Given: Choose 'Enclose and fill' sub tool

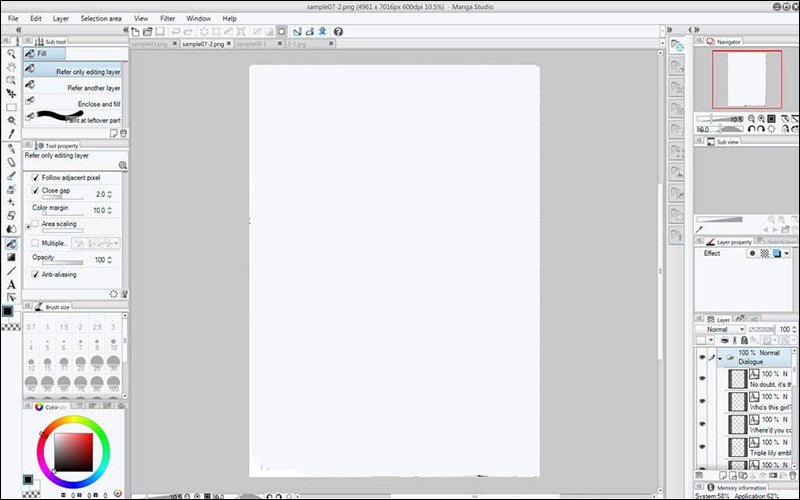Looking at the screenshot, I should [x=72, y=103].
